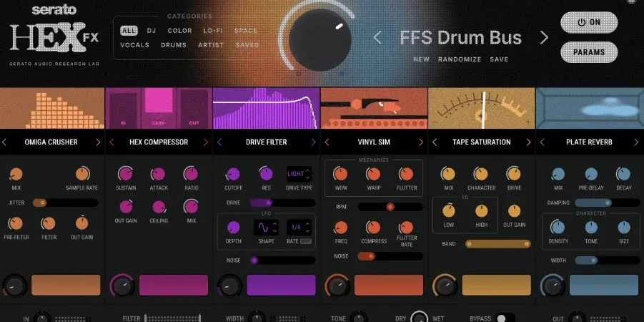
Task: Click the RPM slider in Vinyl Sim
Action: click(390, 207)
